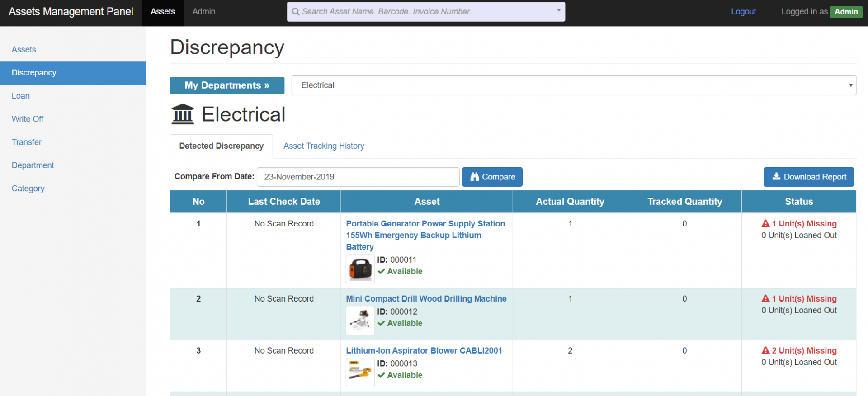This screenshot has width=868, height=396.
Task: Click '2 Unit(s) Missing' status text
Action: [x=804, y=350]
